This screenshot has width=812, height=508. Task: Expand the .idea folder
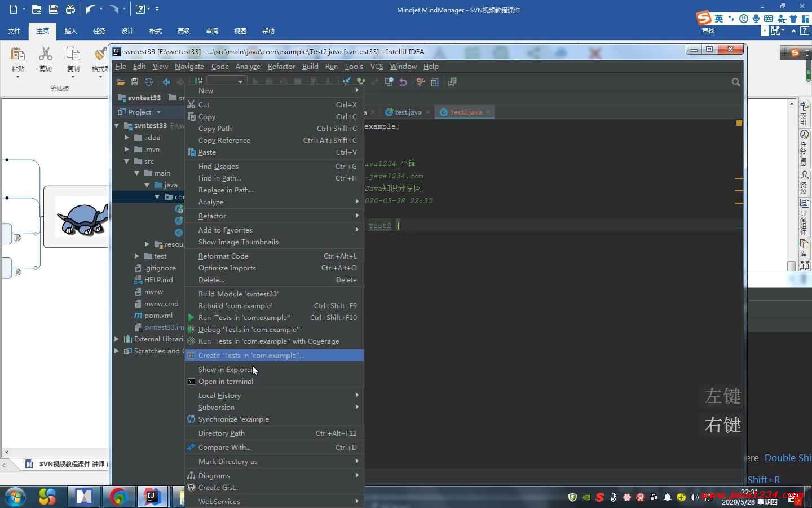[x=127, y=138]
